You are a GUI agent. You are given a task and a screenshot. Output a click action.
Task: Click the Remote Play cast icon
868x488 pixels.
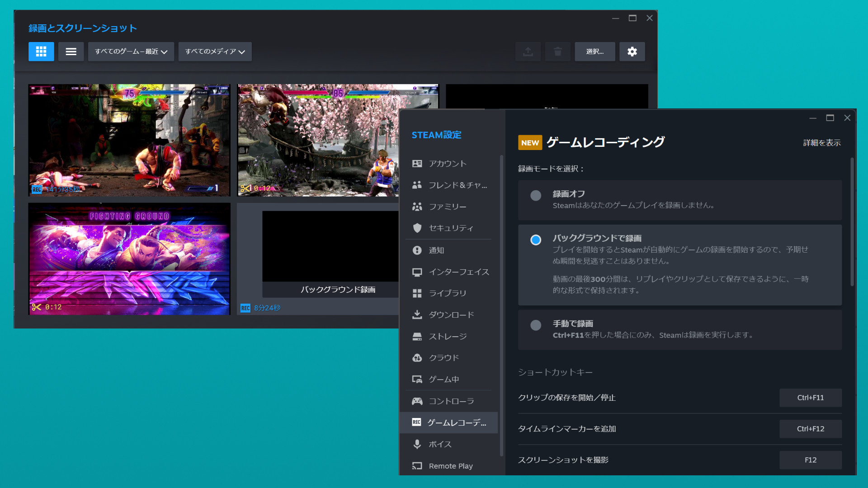(417, 466)
